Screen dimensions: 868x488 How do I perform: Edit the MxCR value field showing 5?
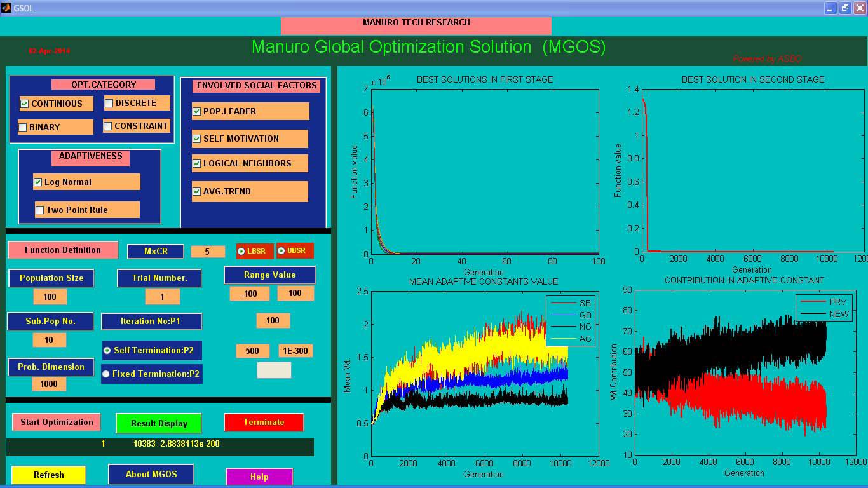[x=208, y=252]
